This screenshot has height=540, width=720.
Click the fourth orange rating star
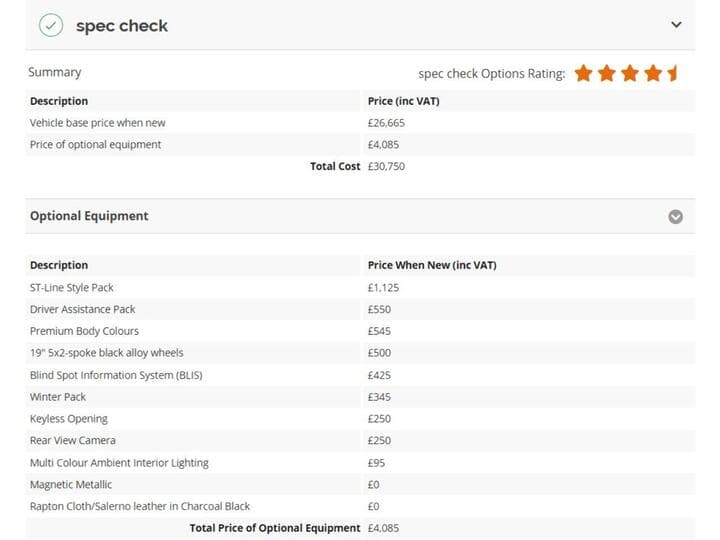click(652, 73)
